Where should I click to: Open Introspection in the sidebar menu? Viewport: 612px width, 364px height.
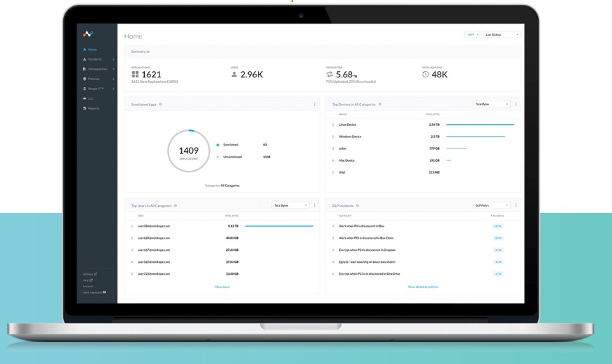click(97, 69)
